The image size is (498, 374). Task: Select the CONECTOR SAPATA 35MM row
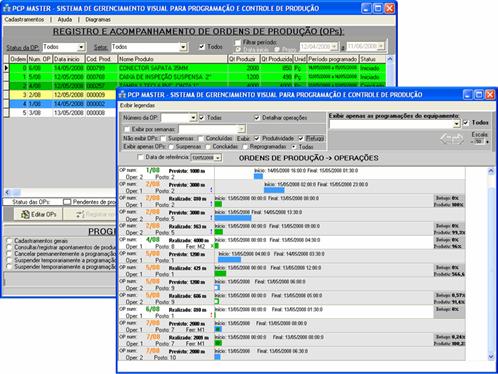[x=198, y=68]
